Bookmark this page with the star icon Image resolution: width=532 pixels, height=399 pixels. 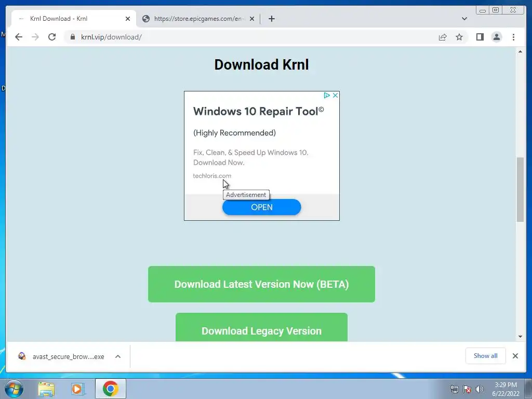tap(459, 37)
